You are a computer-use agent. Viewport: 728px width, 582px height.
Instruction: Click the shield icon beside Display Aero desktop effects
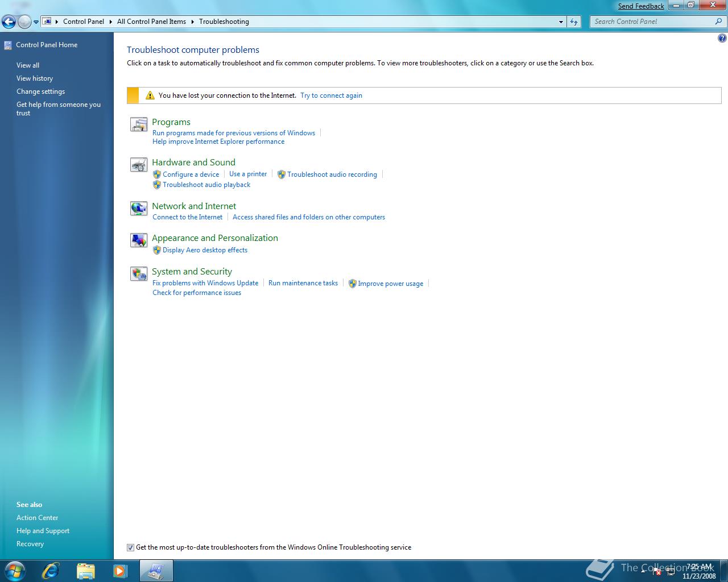[x=157, y=250]
